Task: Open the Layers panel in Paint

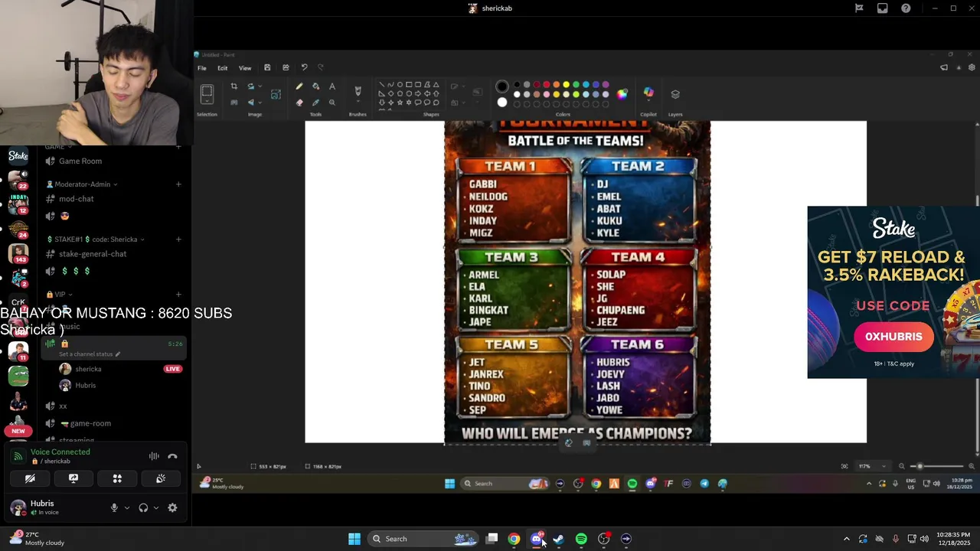Action: [x=675, y=94]
